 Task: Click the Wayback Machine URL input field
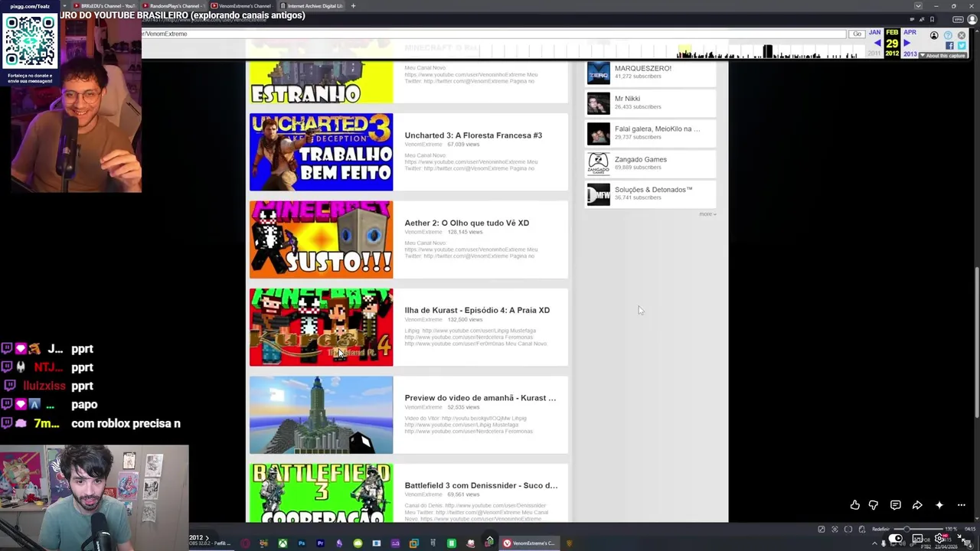point(494,34)
